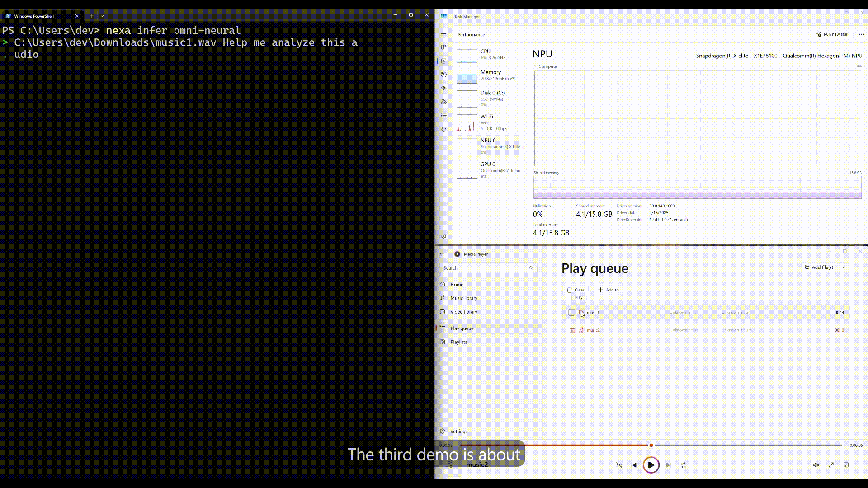Click the previous track icon
This screenshot has height=488, width=868.
click(634, 465)
